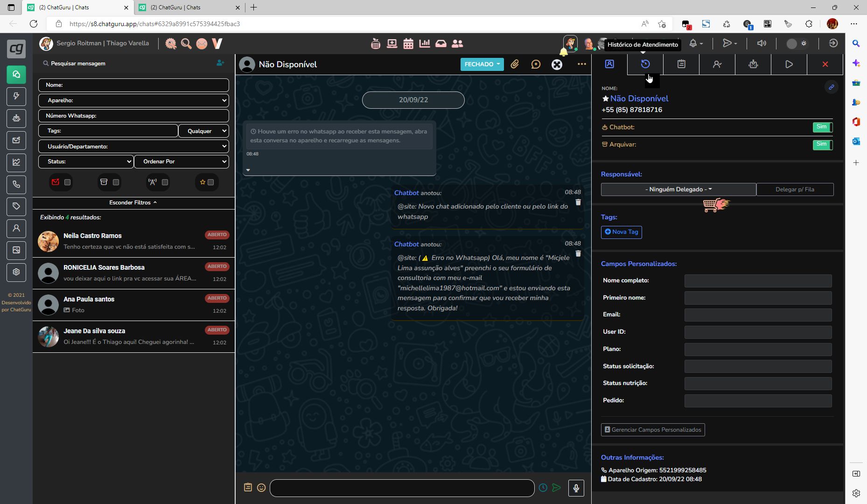Open the chatbot robot sidebar icon
Screen dimensions: 867x504
point(16,119)
